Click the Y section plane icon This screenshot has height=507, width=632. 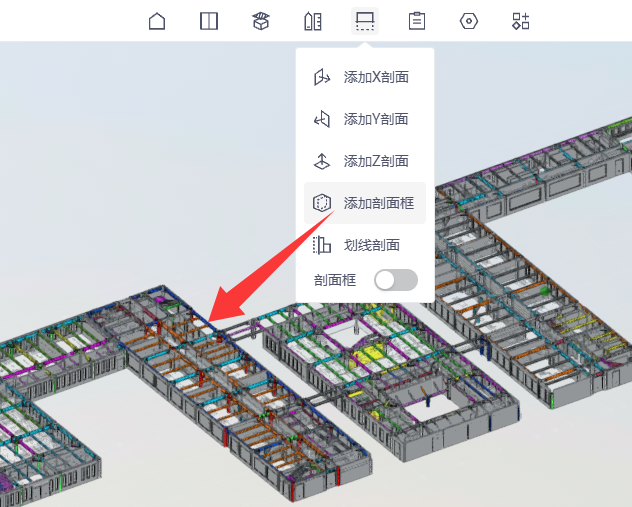[322, 119]
